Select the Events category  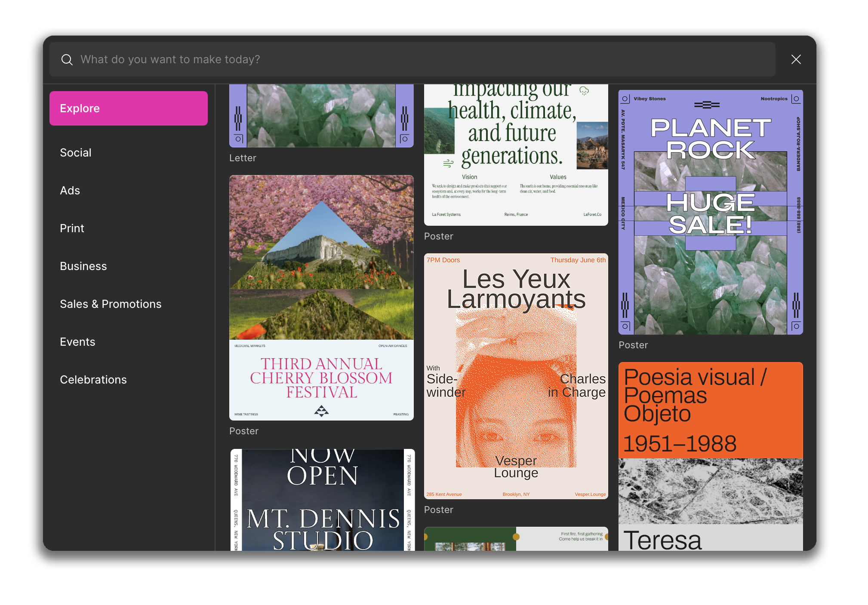coord(77,342)
